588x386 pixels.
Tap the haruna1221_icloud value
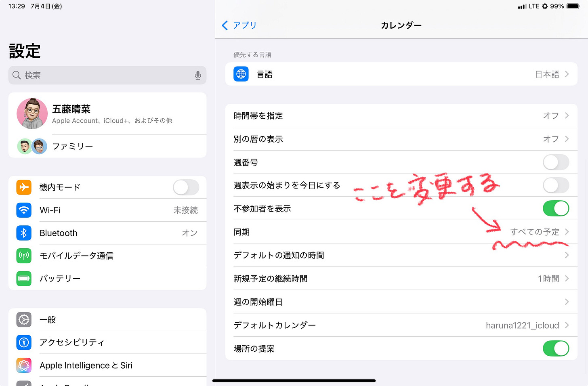point(522,325)
